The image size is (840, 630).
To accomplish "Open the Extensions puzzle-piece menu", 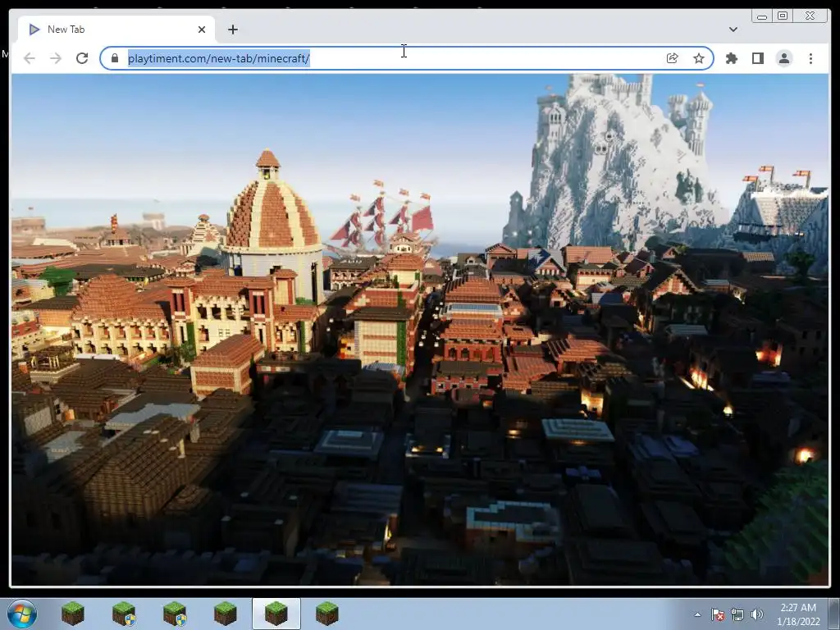I will [731, 58].
